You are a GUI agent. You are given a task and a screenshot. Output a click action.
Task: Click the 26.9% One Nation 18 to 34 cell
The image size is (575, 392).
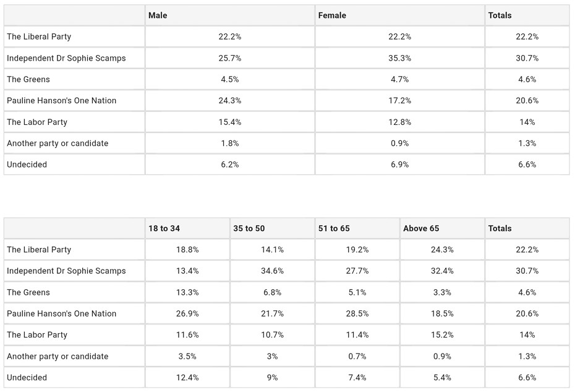tap(187, 313)
